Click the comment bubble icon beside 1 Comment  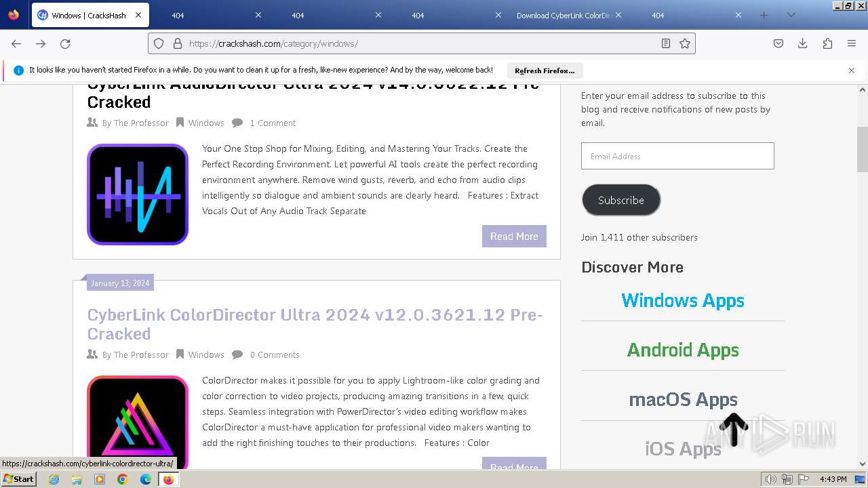click(237, 123)
